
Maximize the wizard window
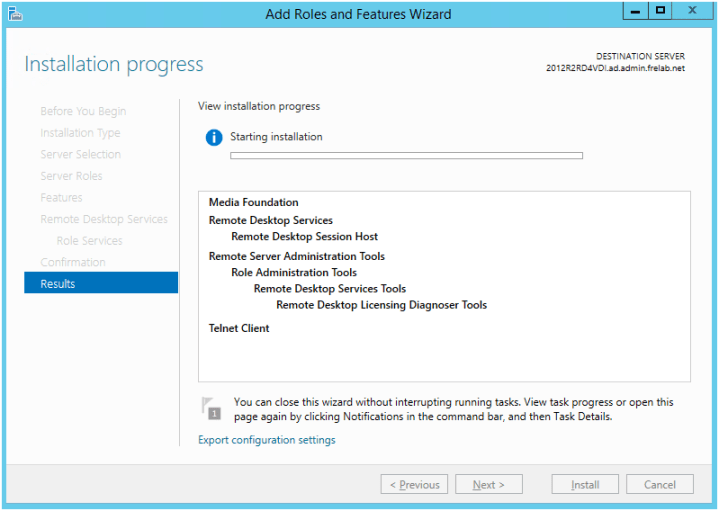tap(660, 11)
